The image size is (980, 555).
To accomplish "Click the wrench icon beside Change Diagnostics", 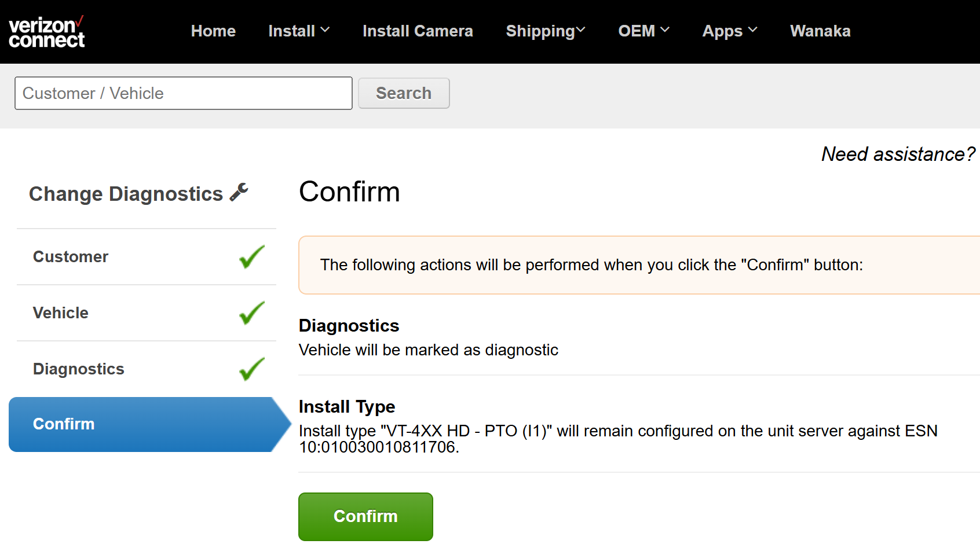I will point(239,192).
